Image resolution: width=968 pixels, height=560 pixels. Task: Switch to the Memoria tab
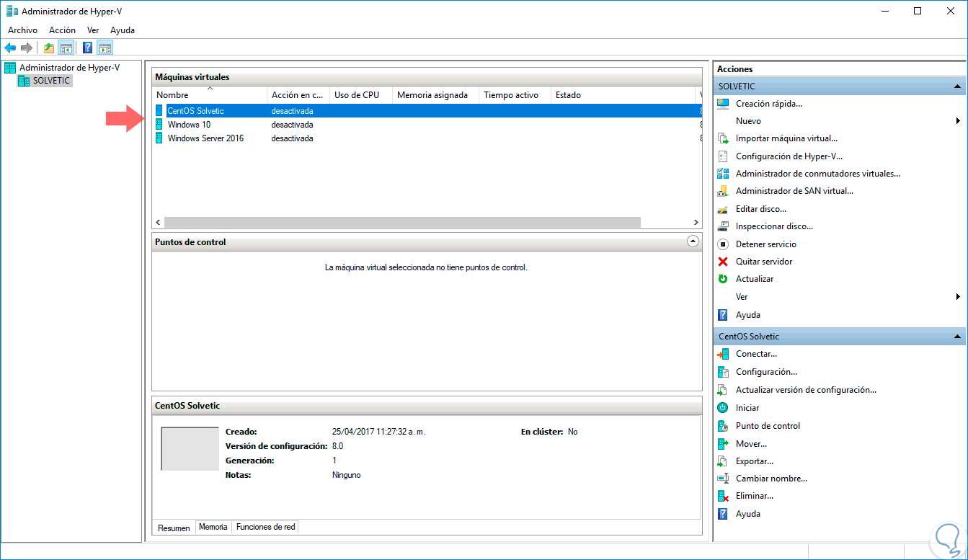(213, 527)
